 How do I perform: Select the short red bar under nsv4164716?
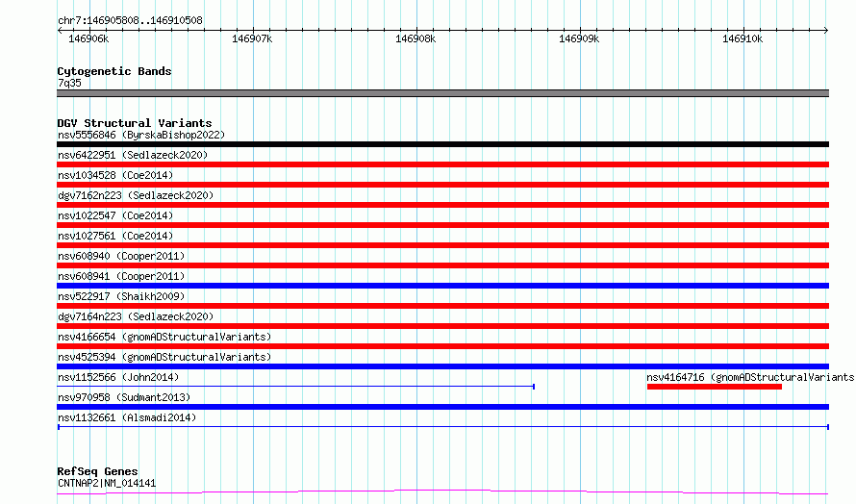715,387
